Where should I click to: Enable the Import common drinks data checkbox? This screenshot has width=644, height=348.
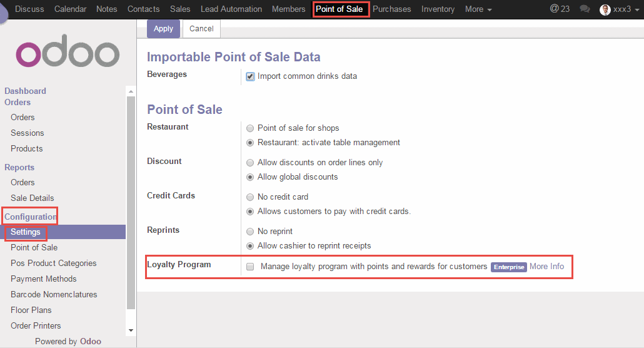[250, 76]
